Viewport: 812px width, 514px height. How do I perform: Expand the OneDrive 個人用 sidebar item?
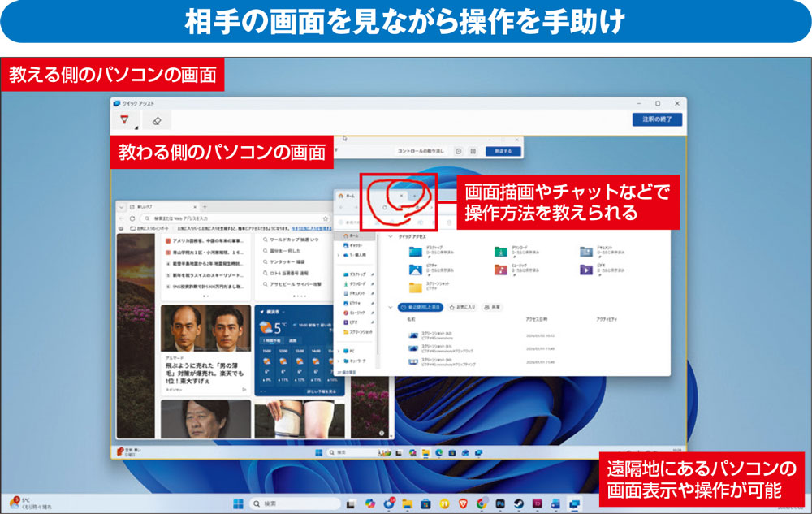pos(339,255)
